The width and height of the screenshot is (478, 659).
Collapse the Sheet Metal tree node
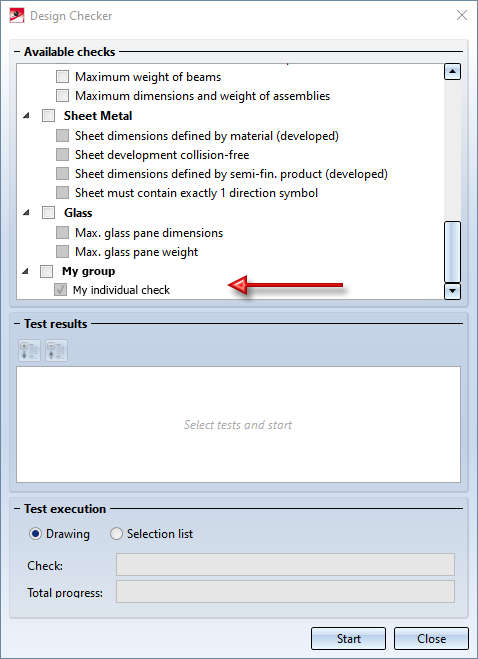pos(26,116)
